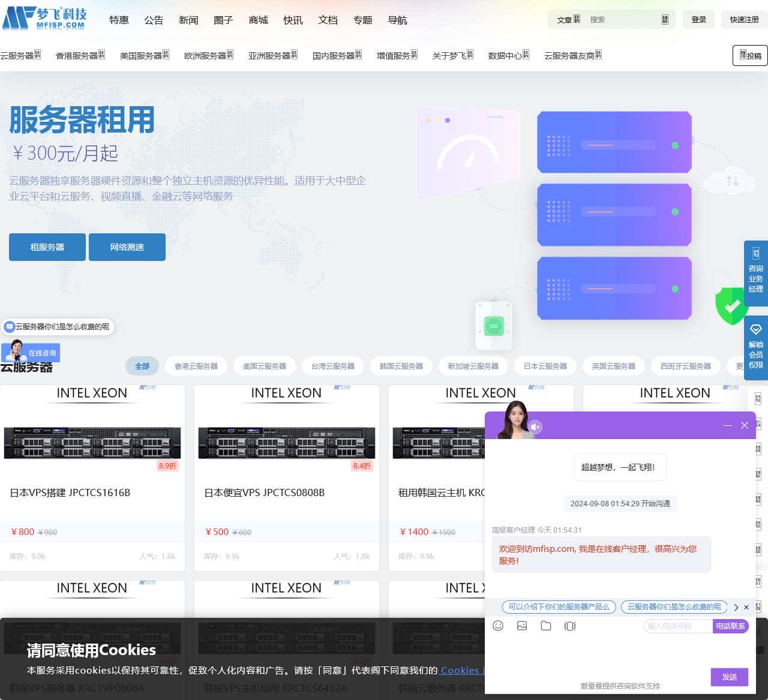Open the 文章 search type dropdown
Image resolution: width=768 pixels, height=700 pixels.
[568, 20]
